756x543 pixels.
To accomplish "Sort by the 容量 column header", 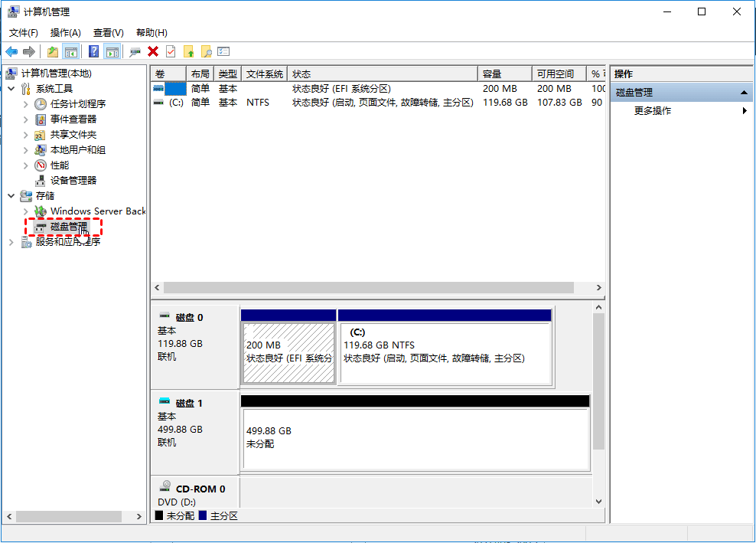I will coord(505,74).
